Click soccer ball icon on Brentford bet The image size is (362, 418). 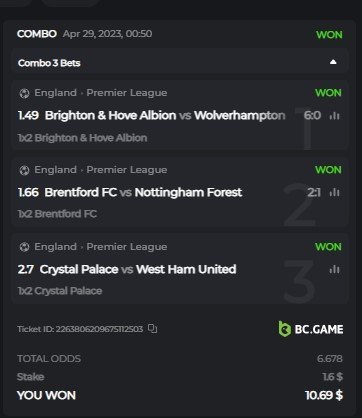(24, 170)
